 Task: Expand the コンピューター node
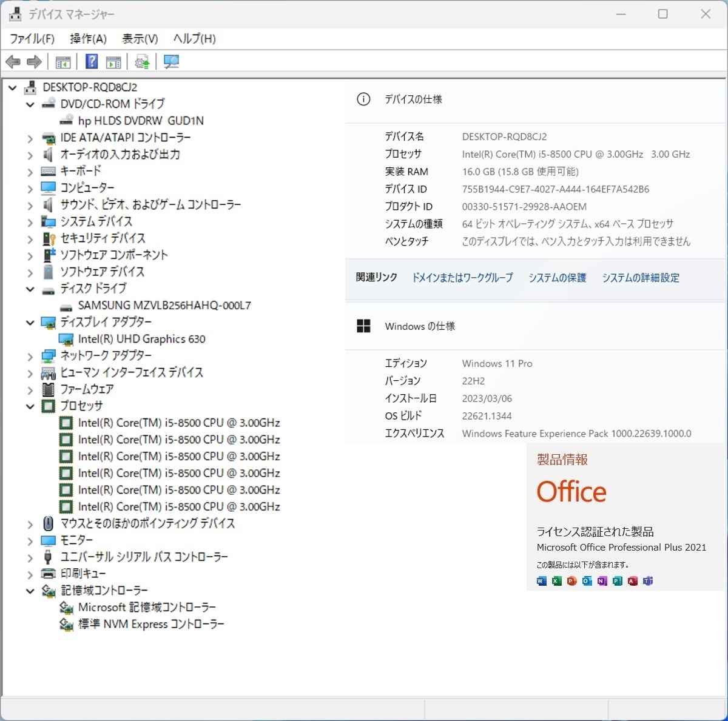(30, 189)
